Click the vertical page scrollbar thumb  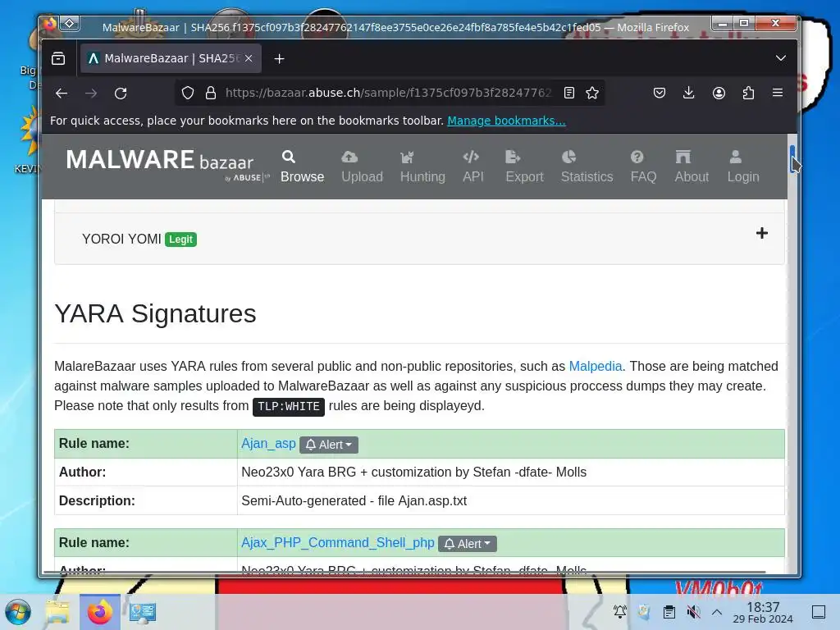(792, 159)
